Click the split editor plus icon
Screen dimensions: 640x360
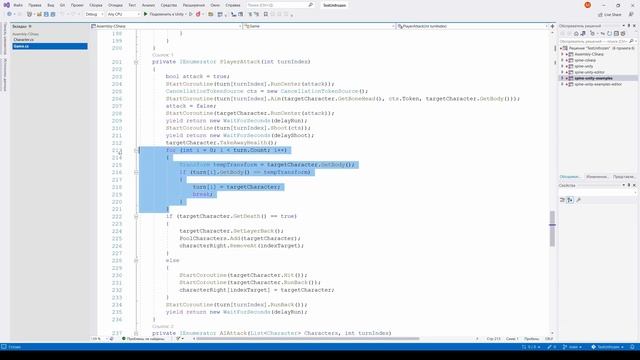pos(552,26)
